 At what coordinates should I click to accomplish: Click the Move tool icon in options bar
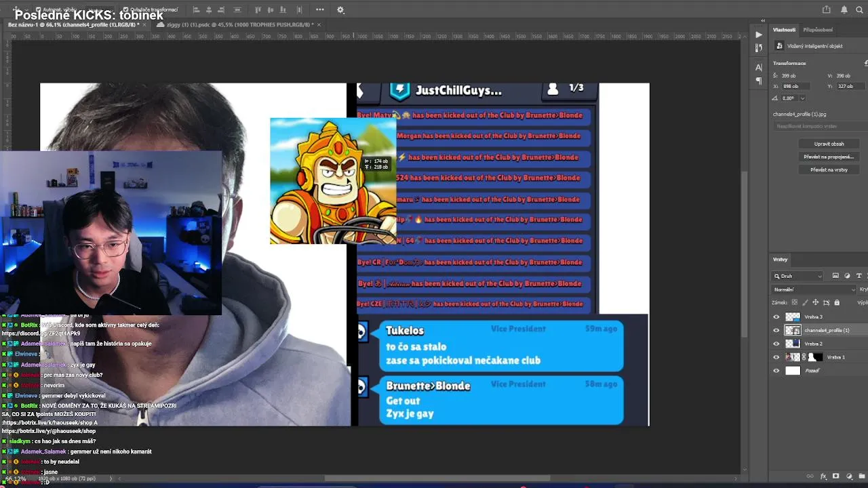(15, 9)
